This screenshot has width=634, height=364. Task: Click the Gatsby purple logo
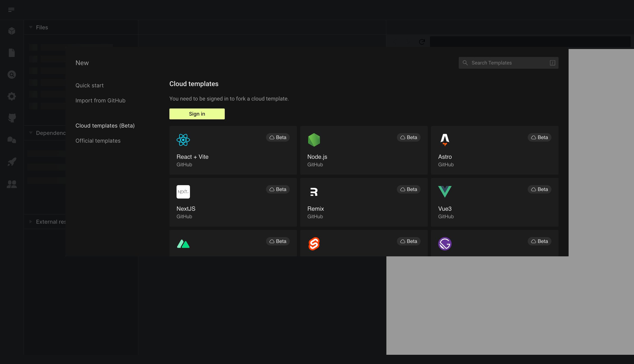(445, 244)
